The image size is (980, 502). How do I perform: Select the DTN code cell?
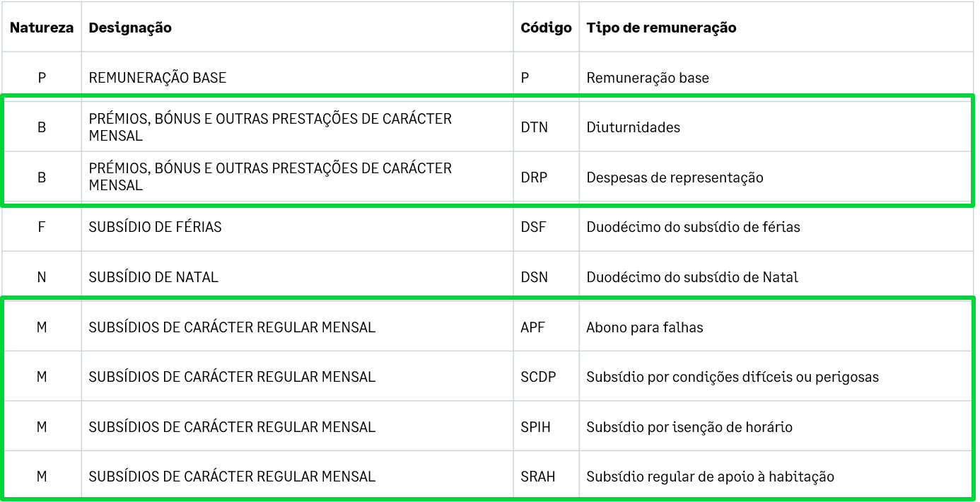(546, 127)
